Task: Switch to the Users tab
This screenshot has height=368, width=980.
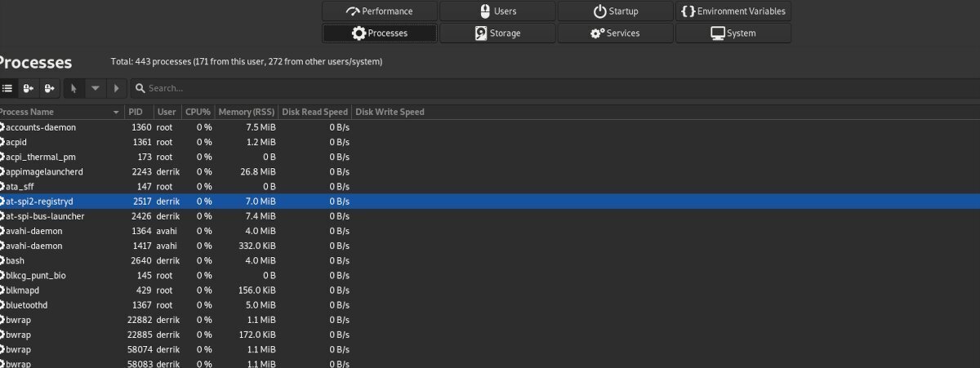Action: [497, 11]
